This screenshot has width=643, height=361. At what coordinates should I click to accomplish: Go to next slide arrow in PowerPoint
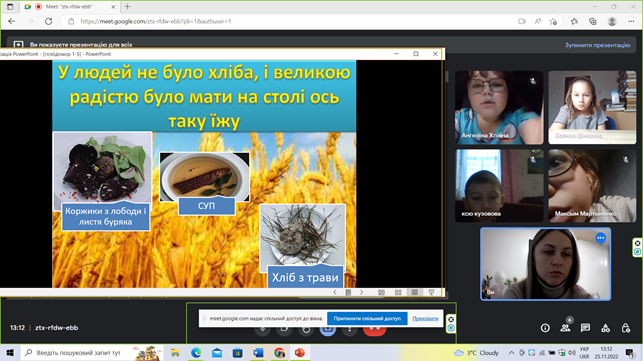pos(361,292)
